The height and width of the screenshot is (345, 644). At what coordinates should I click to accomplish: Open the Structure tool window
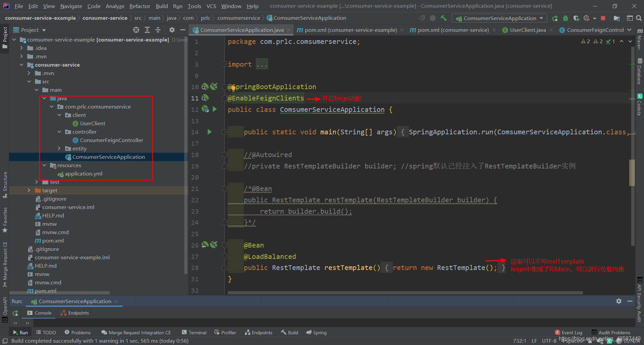click(5, 185)
